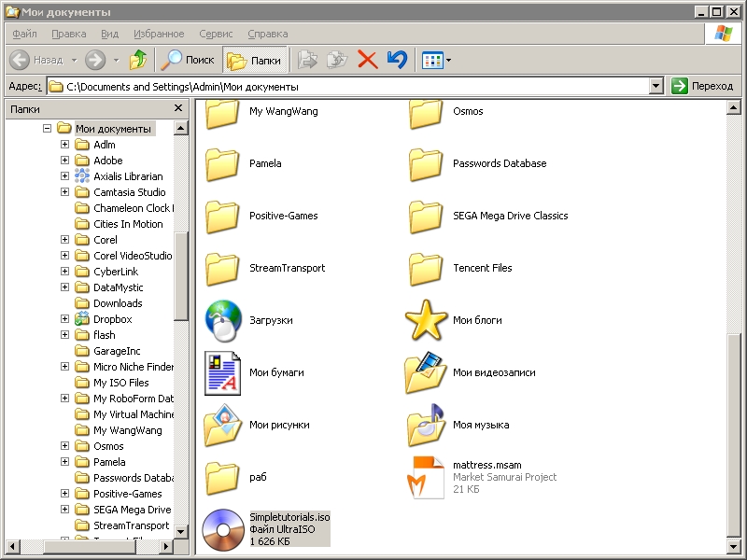Click the green Forward arrow button
Screen dimensions: 747x560
pyautogui.click(x=95, y=60)
